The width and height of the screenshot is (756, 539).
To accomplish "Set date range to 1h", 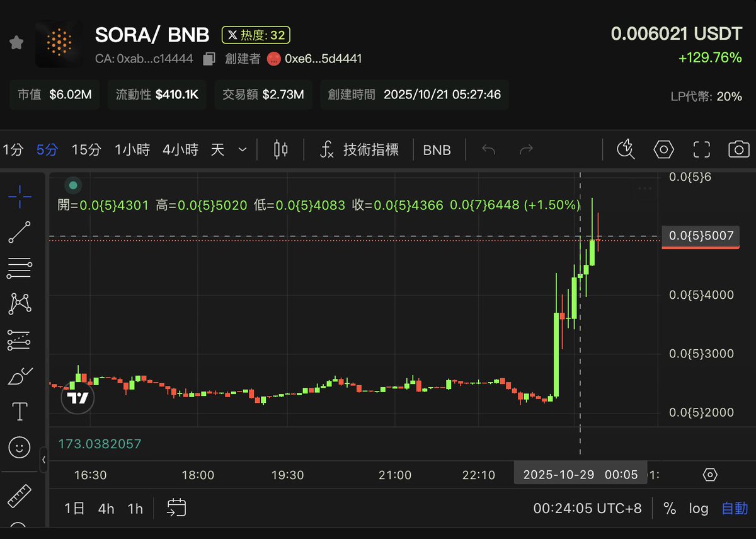I will [x=135, y=508].
